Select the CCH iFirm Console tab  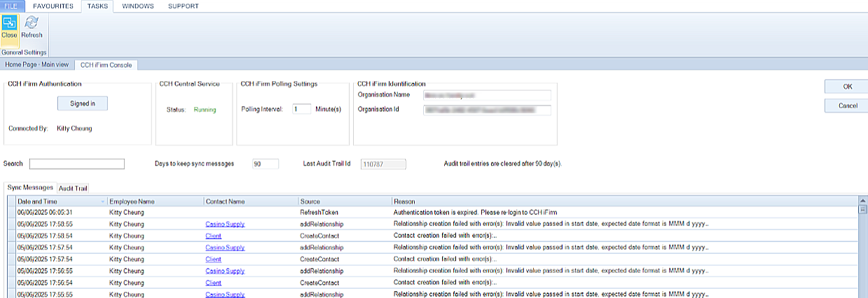pos(106,64)
